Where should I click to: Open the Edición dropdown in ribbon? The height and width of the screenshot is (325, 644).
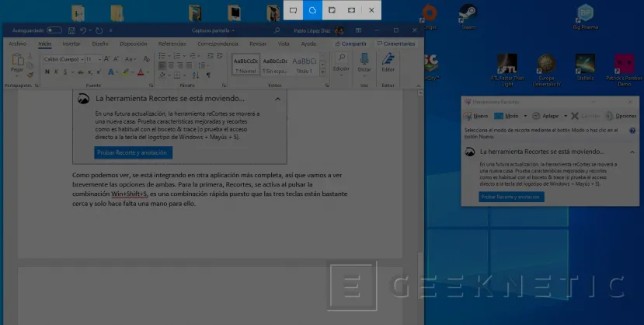click(x=341, y=65)
